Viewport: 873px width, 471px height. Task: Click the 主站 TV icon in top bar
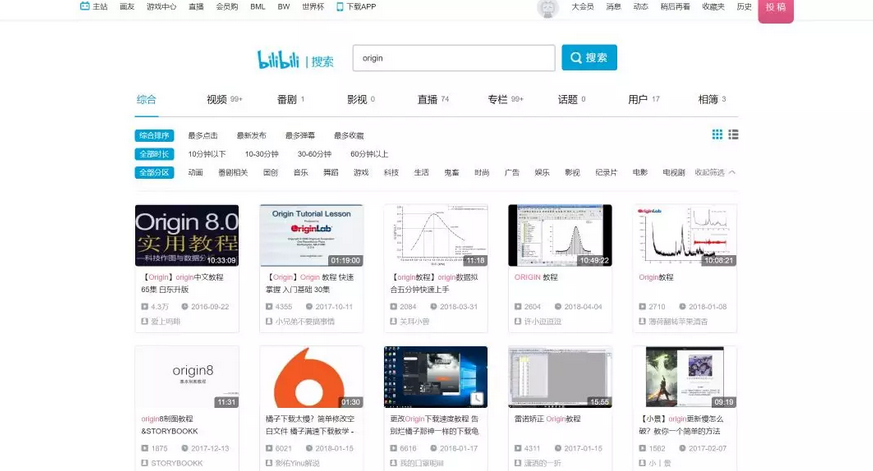85,6
